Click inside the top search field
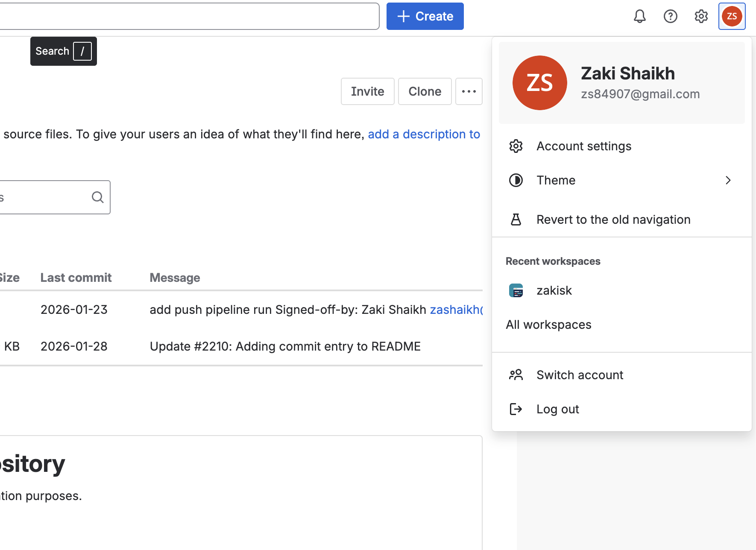Screen dimensions: 756x550 pyautogui.click(x=188, y=16)
